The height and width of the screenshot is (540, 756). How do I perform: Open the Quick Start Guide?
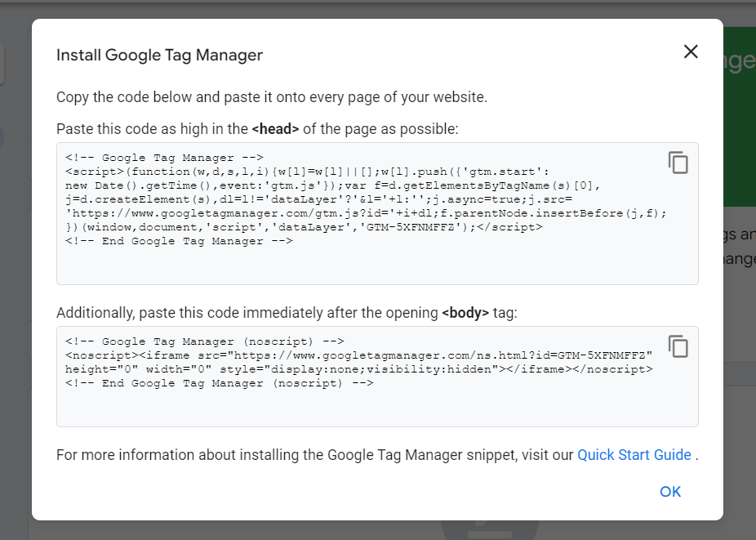634,454
